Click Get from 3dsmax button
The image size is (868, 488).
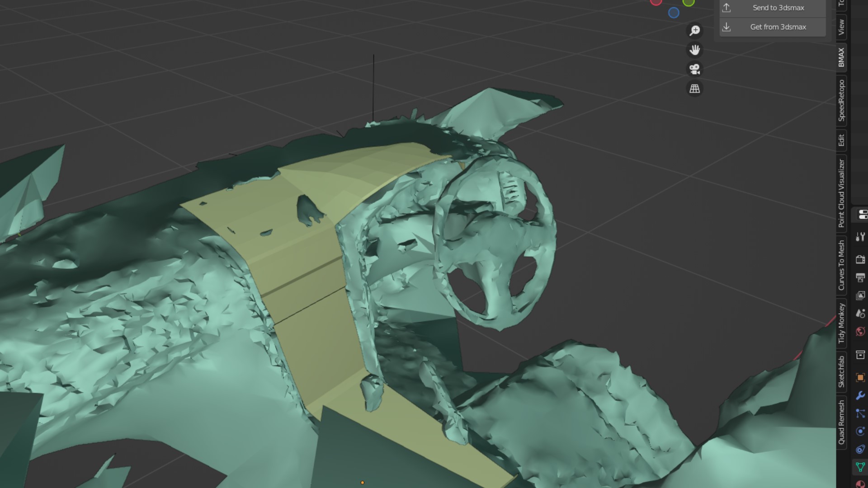(772, 27)
